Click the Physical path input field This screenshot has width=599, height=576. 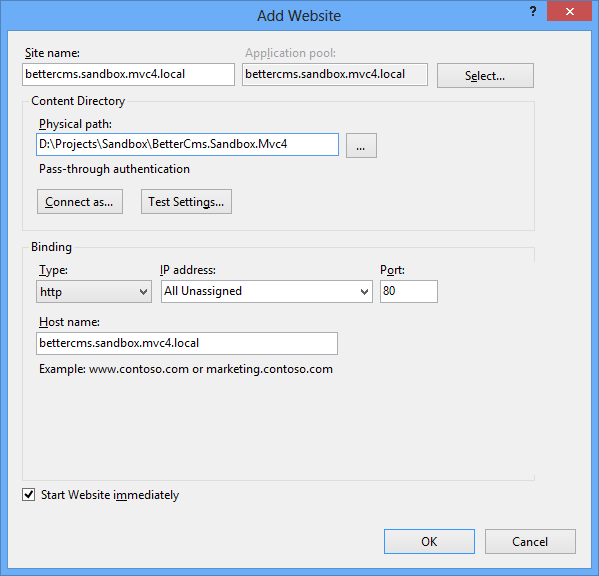(x=187, y=144)
